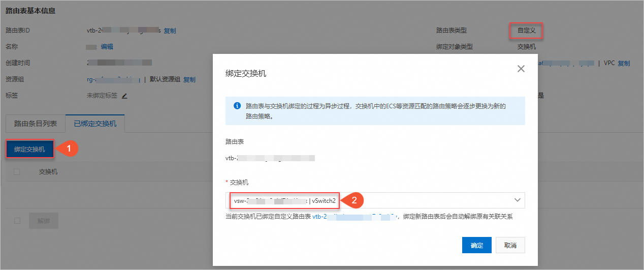Click the 绑定交换机 button on page
The height and width of the screenshot is (270, 644).
pos(29,149)
